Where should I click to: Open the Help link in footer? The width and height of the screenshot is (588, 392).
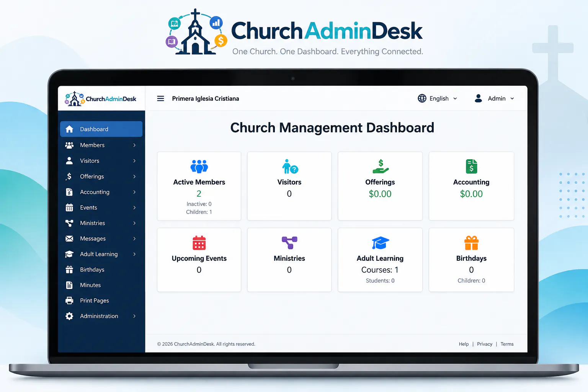(x=464, y=344)
